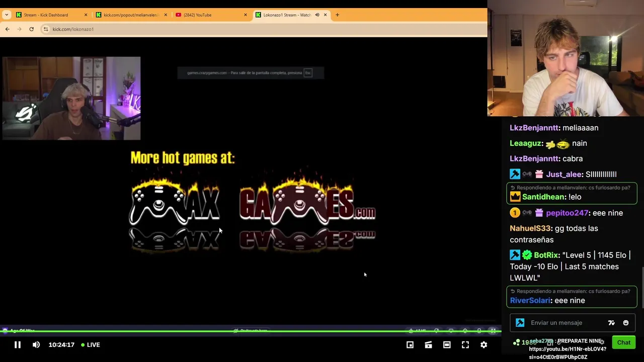Click Santidhean's crown badge icon

(x=515, y=197)
